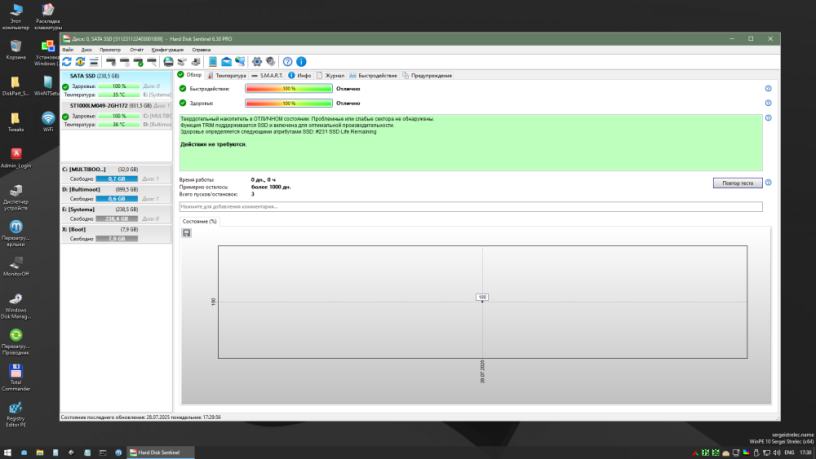
Task: Open the Просмотр menu
Action: (110, 50)
